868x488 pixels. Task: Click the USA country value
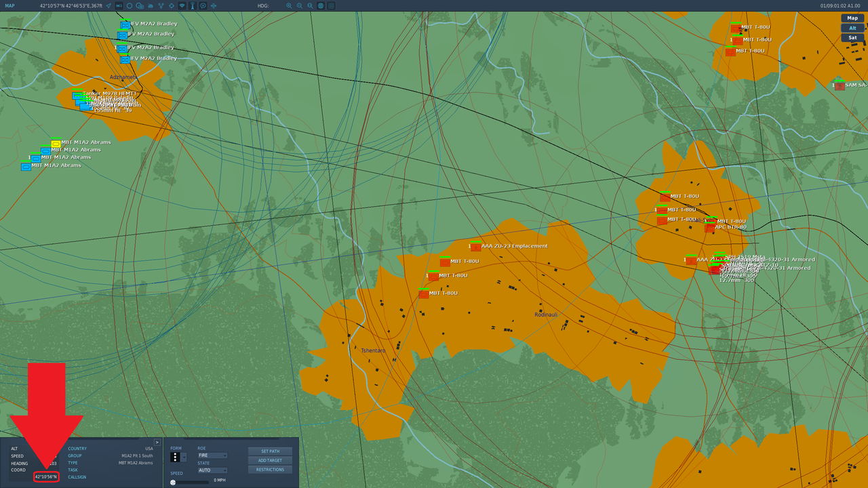[x=149, y=448]
